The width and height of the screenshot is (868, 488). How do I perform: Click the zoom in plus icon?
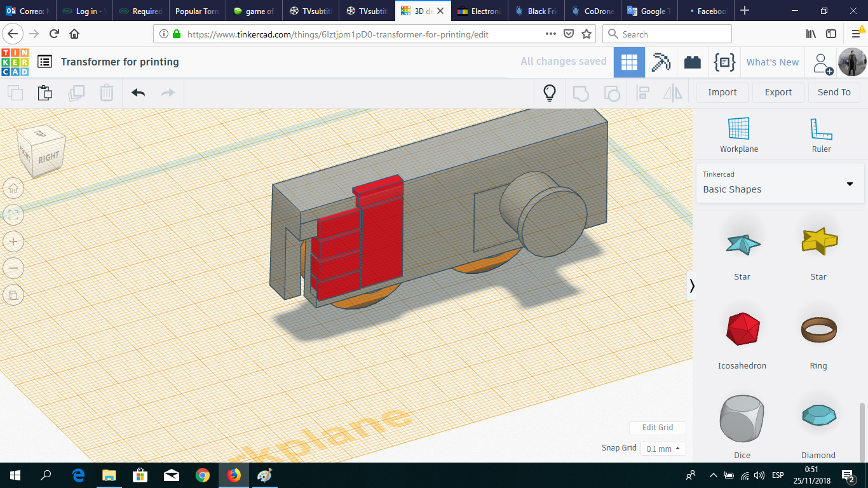click(13, 241)
